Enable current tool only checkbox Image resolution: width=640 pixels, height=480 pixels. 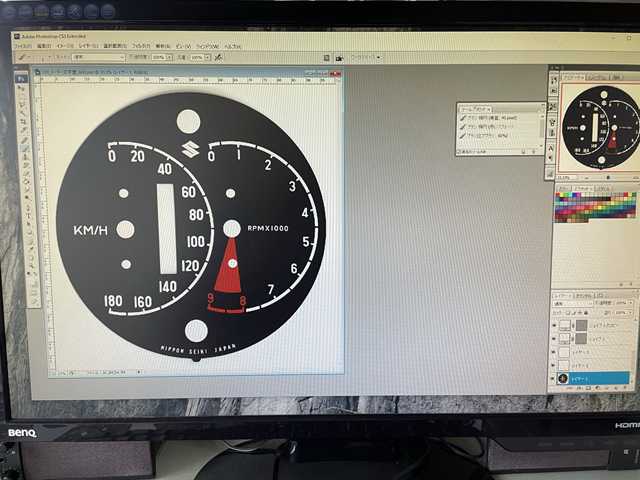tap(460, 151)
